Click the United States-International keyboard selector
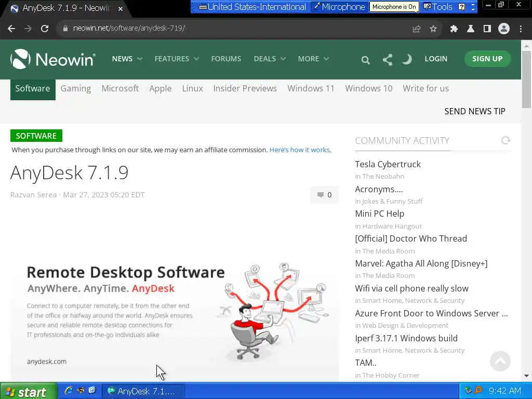This screenshot has height=399, width=532. (252, 7)
